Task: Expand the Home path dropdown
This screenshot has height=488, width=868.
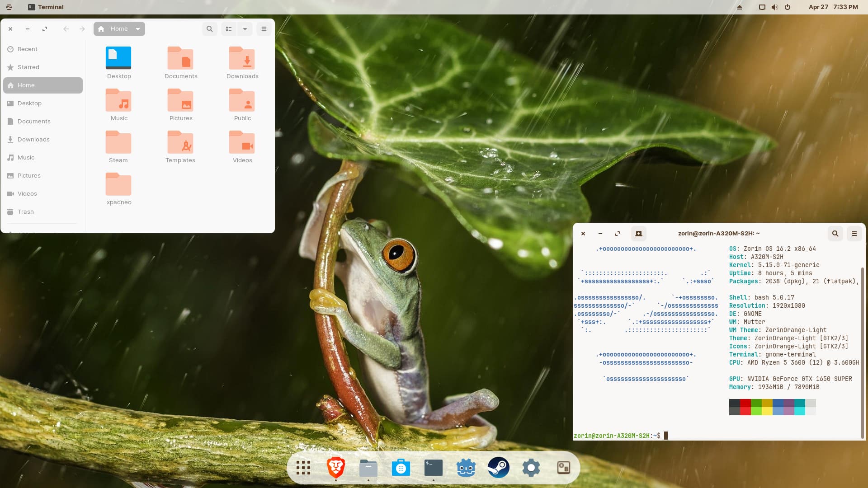Action: pos(138,29)
